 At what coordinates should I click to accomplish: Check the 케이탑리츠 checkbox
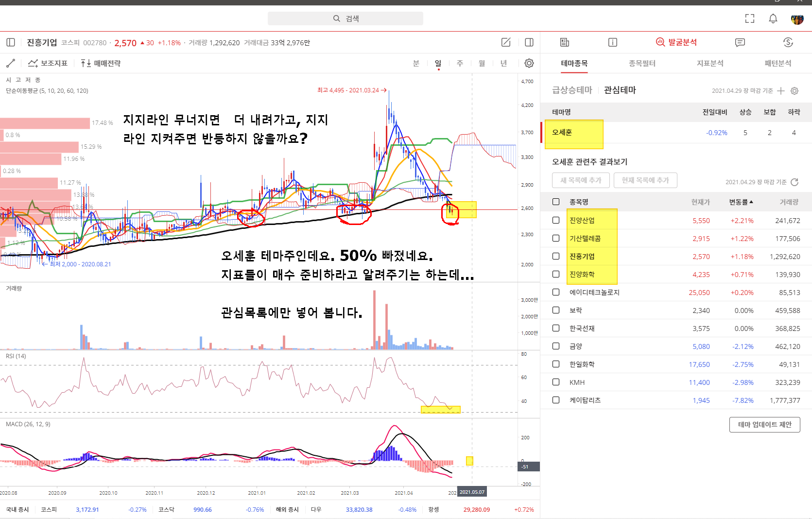[x=556, y=400]
